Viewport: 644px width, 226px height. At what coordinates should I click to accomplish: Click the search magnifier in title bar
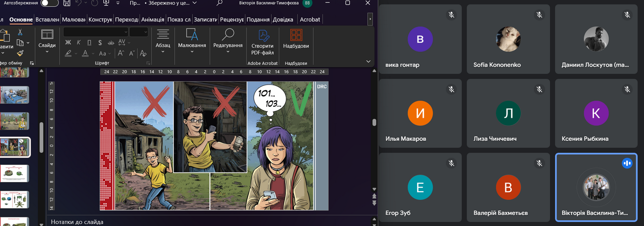point(219,3)
